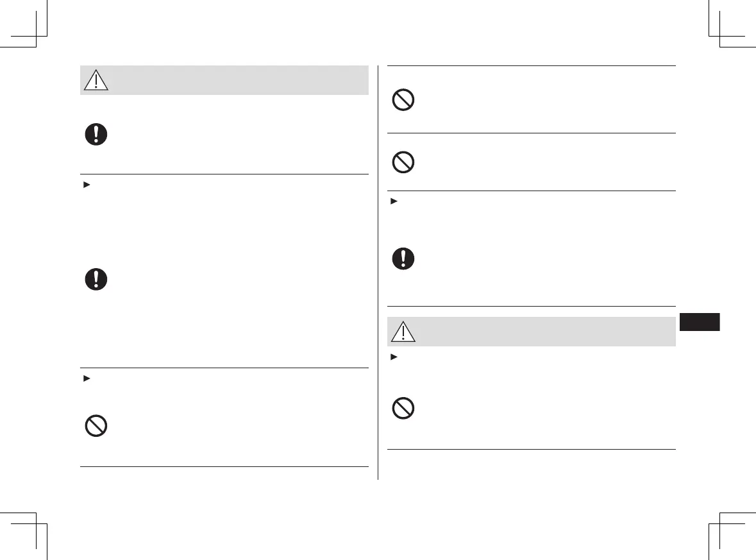Click the warning triangle in the right column header
The image size is (756, 560).
point(403,332)
